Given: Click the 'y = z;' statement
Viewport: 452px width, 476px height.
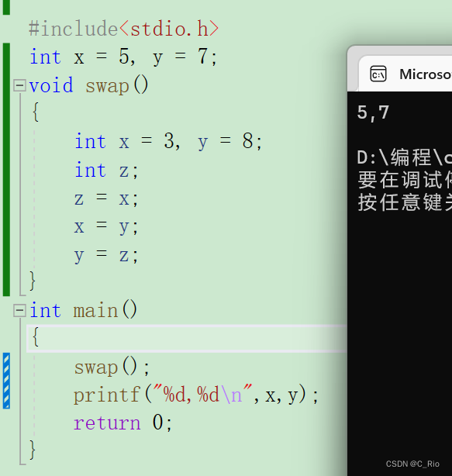Looking at the screenshot, I should coord(106,255).
